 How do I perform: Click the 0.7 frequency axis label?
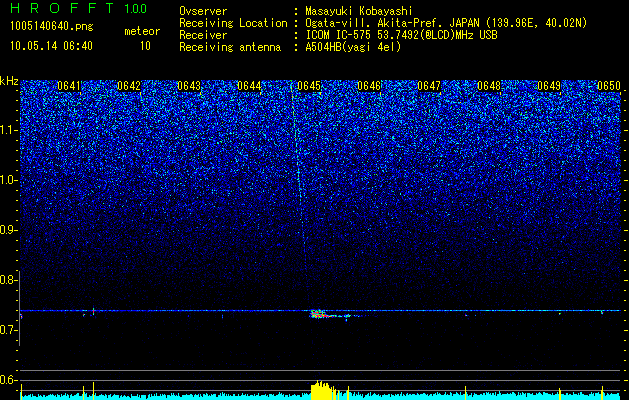click(x=8, y=330)
